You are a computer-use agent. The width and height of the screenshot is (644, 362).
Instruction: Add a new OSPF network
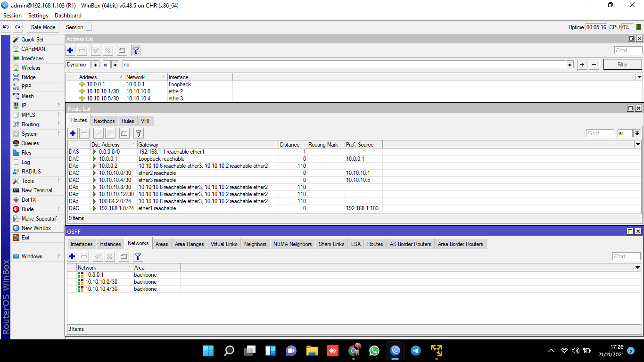point(72,256)
